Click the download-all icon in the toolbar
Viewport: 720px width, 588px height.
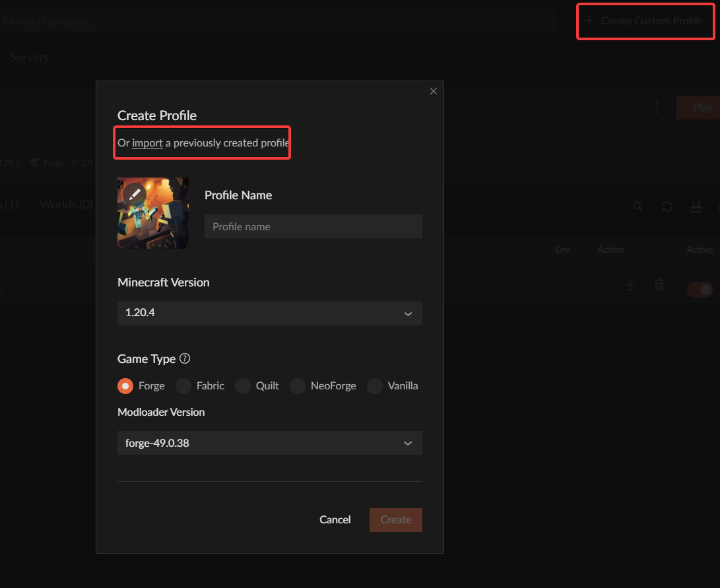pyautogui.click(x=696, y=207)
